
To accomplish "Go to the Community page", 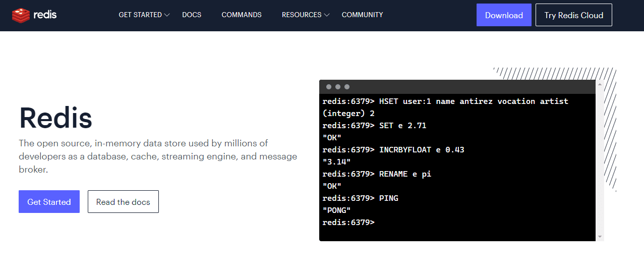I will 362,15.
